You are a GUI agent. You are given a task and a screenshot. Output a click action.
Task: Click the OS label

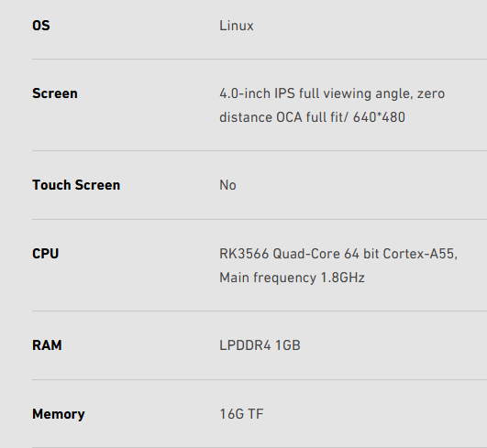click(41, 26)
